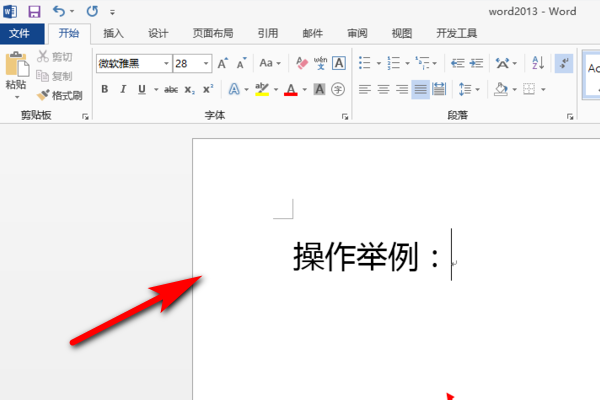The width and height of the screenshot is (600, 400).
Task: Toggle underline formatting
Action: pos(142,89)
